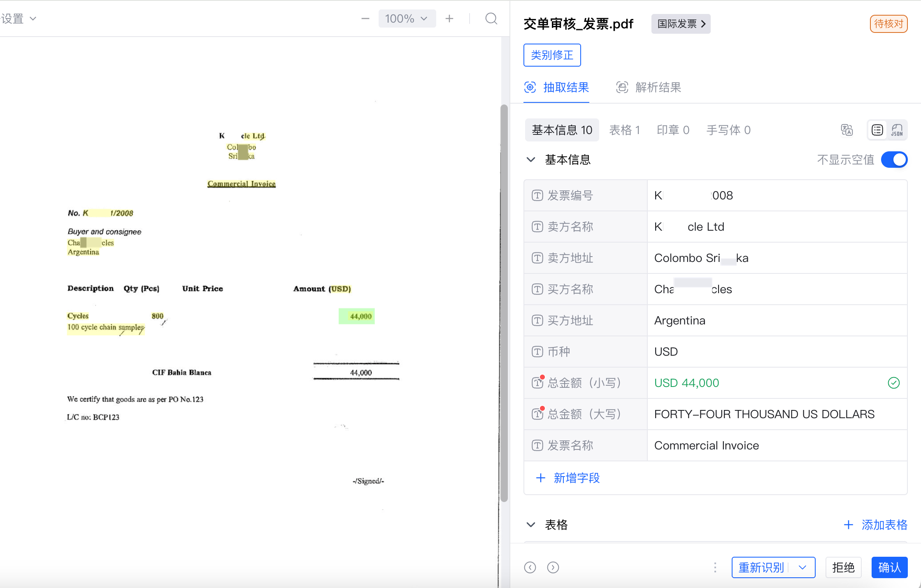The image size is (921, 588).
Task: Zoom in with the plus icon
Action: click(x=449, y=19)
